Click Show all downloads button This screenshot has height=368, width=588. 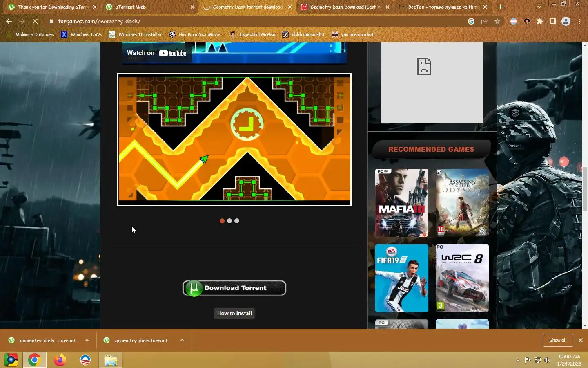click(x=558, y=340)
